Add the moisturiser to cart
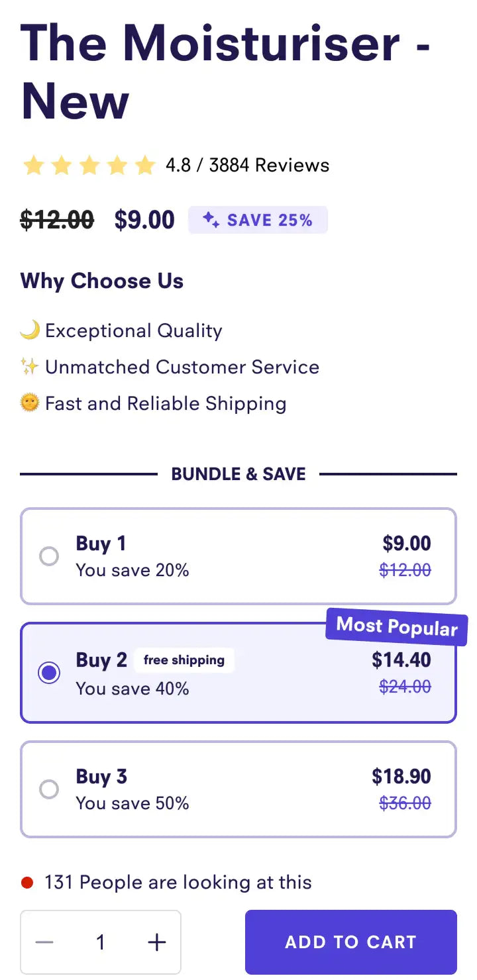 coord(350,942)
